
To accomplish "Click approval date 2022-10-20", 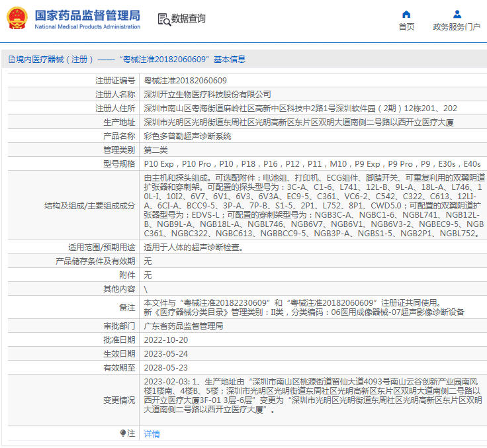I will coord(166,340).
